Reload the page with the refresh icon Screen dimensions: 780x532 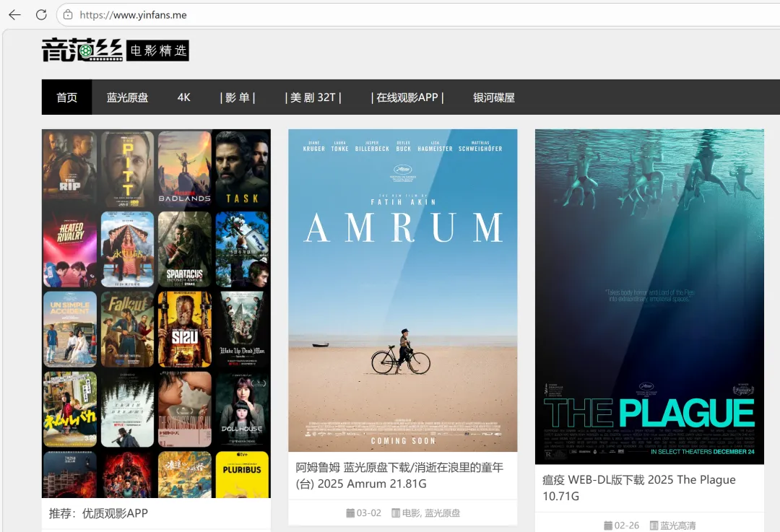(41, 15)
